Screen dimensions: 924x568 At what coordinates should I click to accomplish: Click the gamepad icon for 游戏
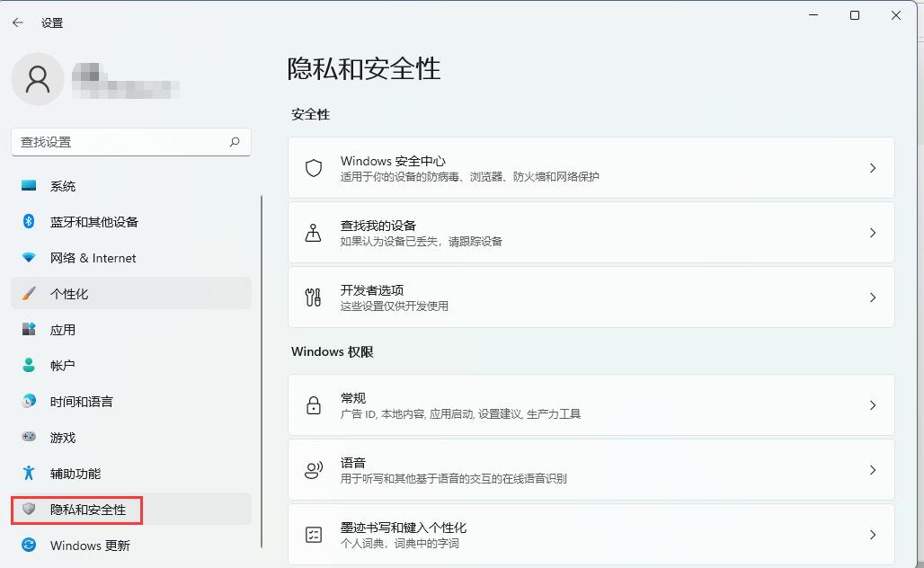tap(28, 437)
